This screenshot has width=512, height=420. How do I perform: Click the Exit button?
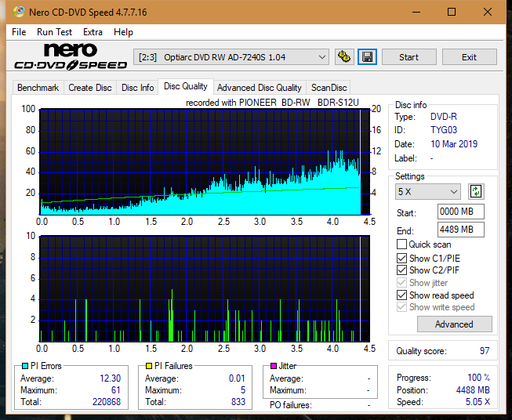tap(469, 57)
